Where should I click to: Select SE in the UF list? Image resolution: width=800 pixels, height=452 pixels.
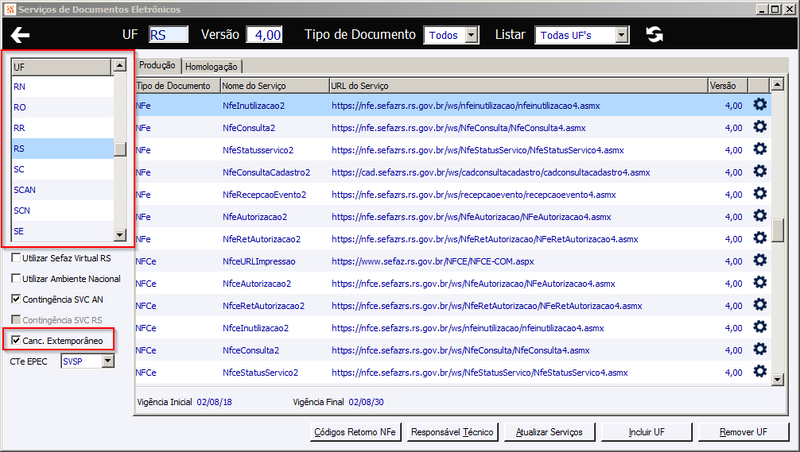(62, 231)
